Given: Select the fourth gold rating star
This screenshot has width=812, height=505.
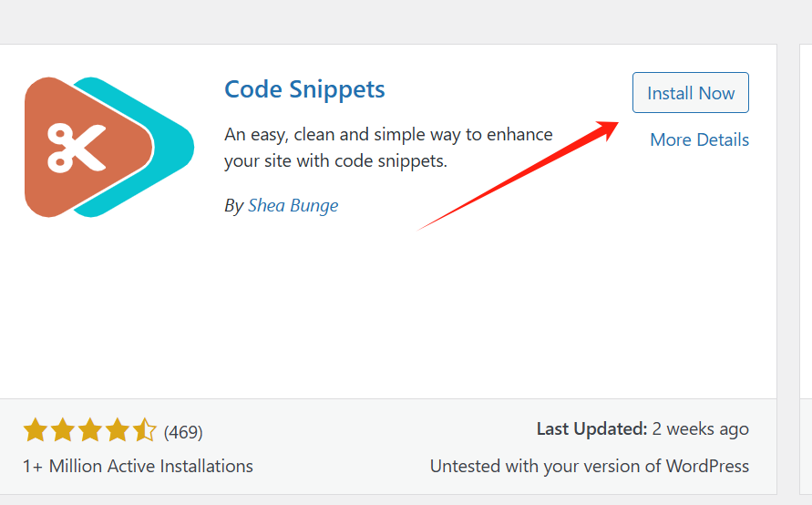Looking at the screenshot, I should point(118,430).
